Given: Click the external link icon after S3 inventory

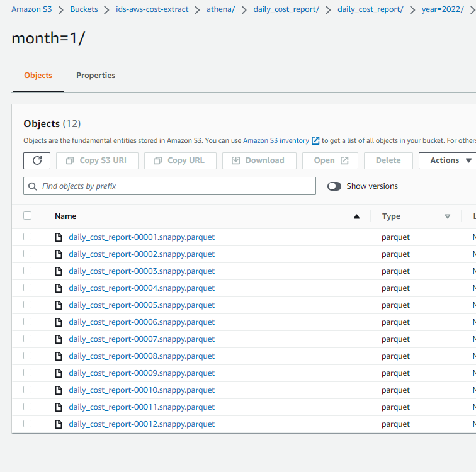Looking at the screenshot, I should click(x=315, y=140).
